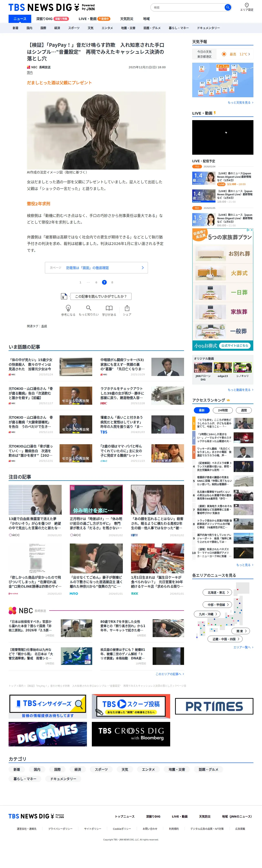Open the TBS インサイダーズ banner
This screenshot has height=868, width=262.
click(x=47, y=706)
